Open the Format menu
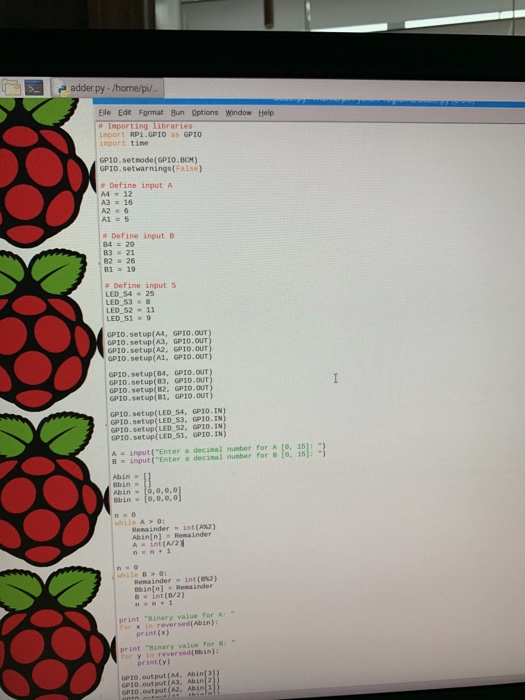The height and width of the screenshot is (700, 525). 151,112
